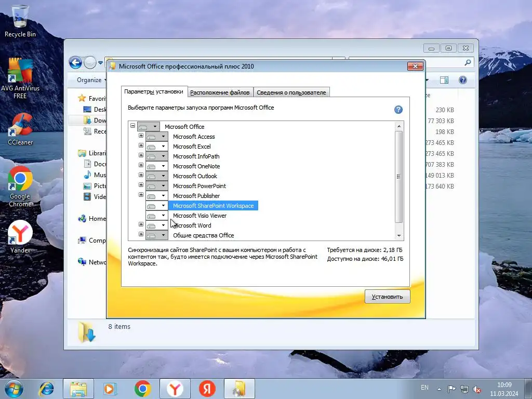Open the Recycle Bin desktop icon
Screen dimensions: 532x399
coord(20,20)
